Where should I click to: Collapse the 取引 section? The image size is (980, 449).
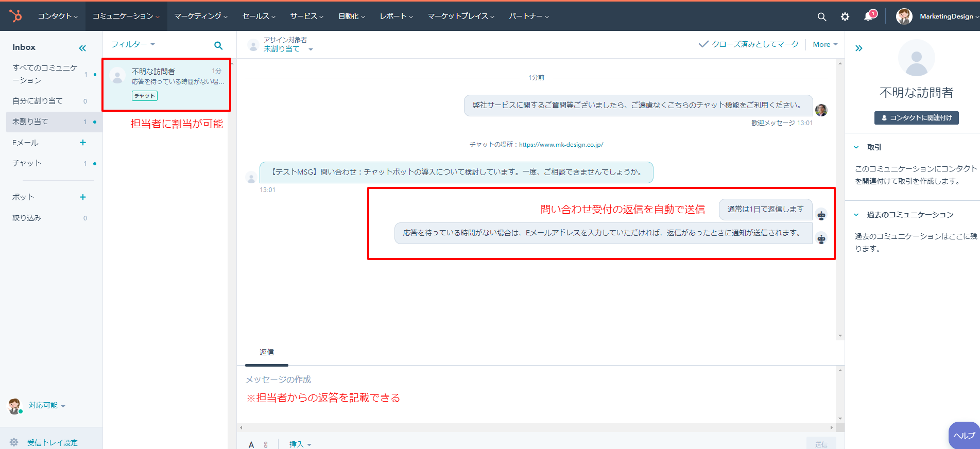(856, 147)
